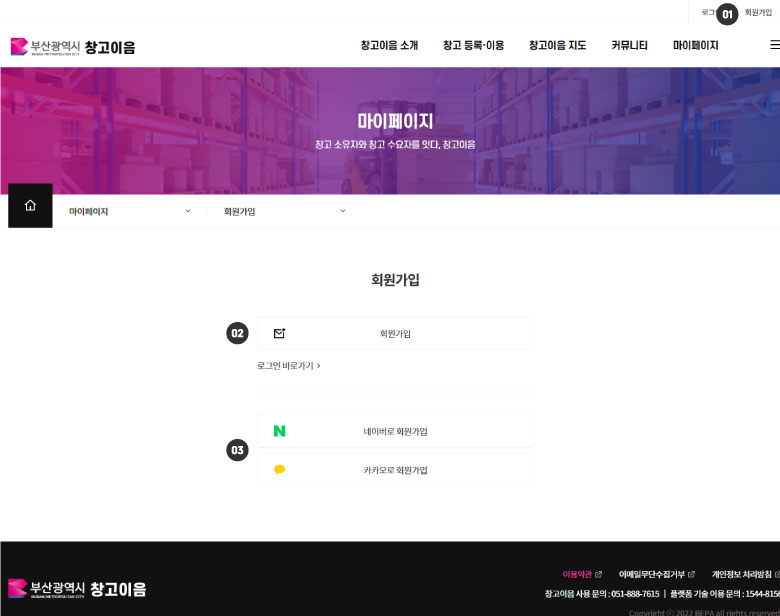Open the 창고 등록·이용 menu
The image size is (780, 616).
pyautogui.click(x=474, y=45)
